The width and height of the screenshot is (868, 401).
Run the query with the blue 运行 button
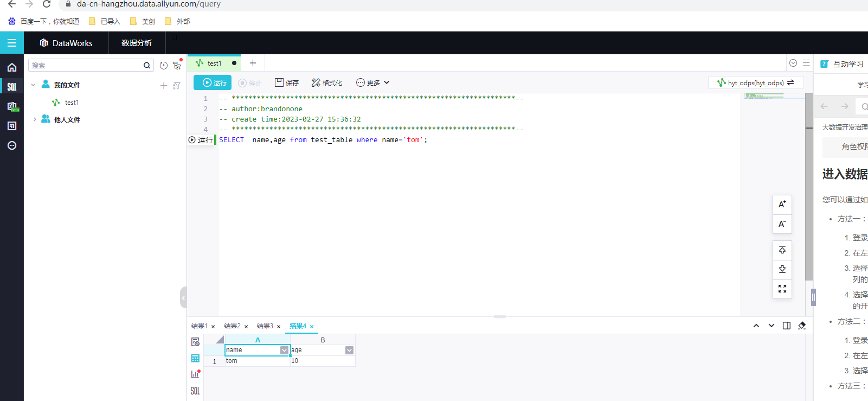pos(213,82)
